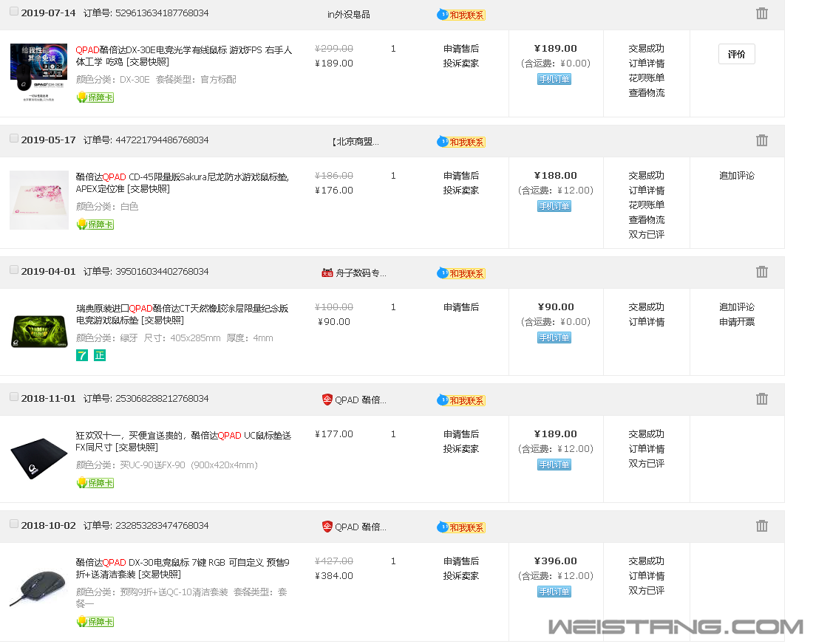Contact seller for the 2019-04-01 order via 和我联系
This screenshot has width=813, height=644.
[x=461, y=273]
